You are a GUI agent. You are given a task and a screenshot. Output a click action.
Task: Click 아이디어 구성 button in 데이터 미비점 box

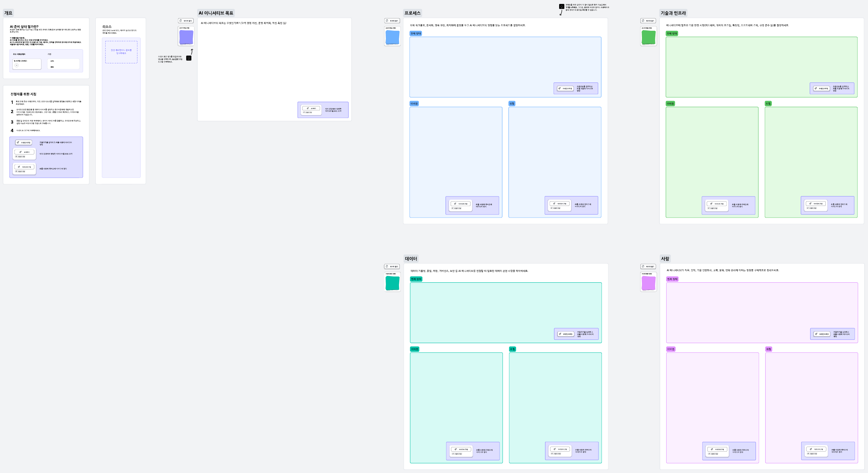click(461, 449)
